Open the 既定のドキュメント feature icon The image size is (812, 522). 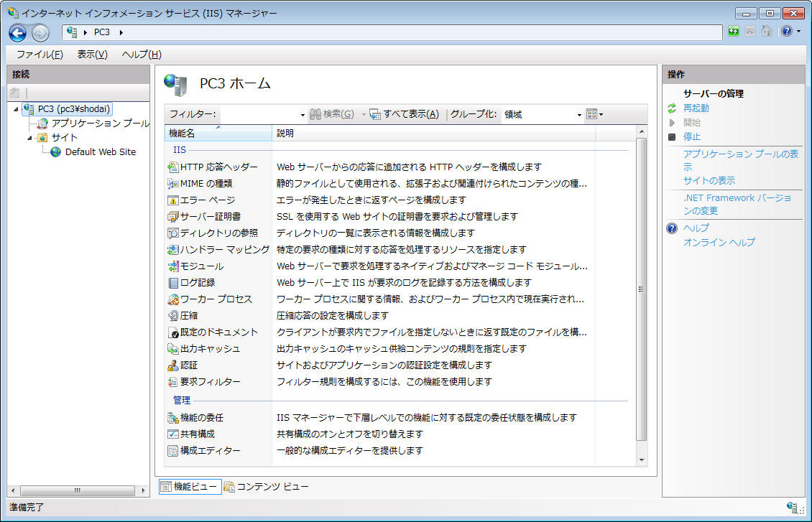(172, 332)
